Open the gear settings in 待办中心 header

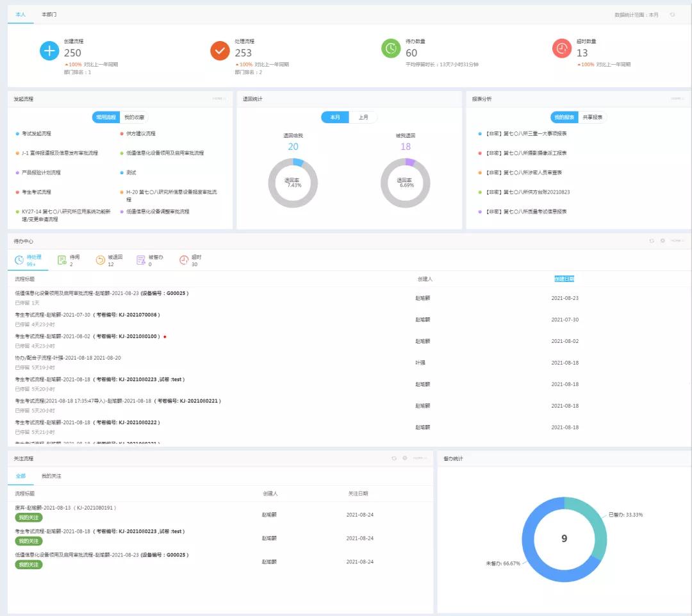(663, 240)
